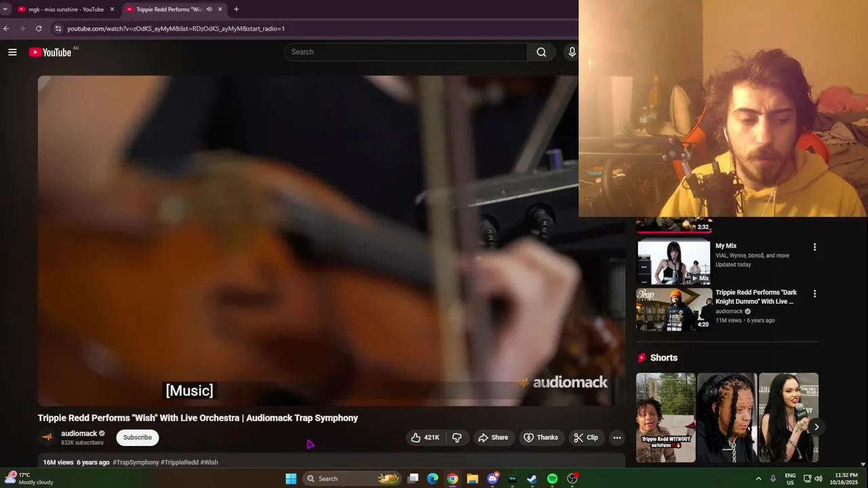Screen dimensions: 868x488
Task: Open Steam from taskbar
Action: pyautogui.click(x=532, y=479)
